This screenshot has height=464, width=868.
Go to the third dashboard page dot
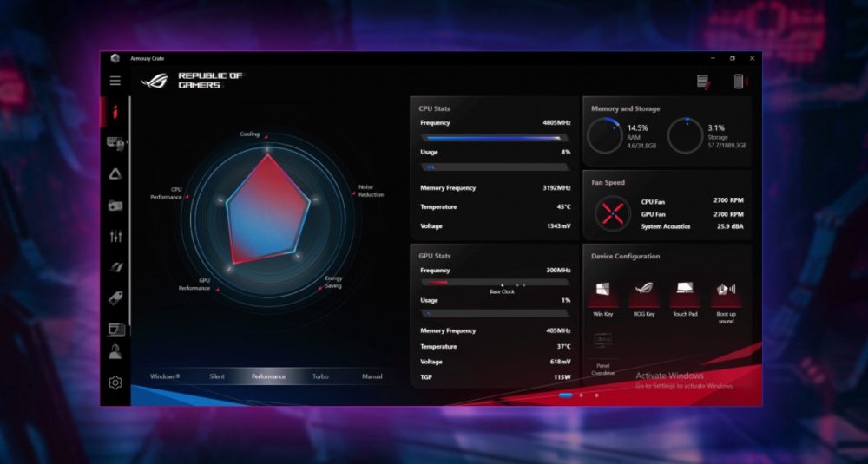597,395
